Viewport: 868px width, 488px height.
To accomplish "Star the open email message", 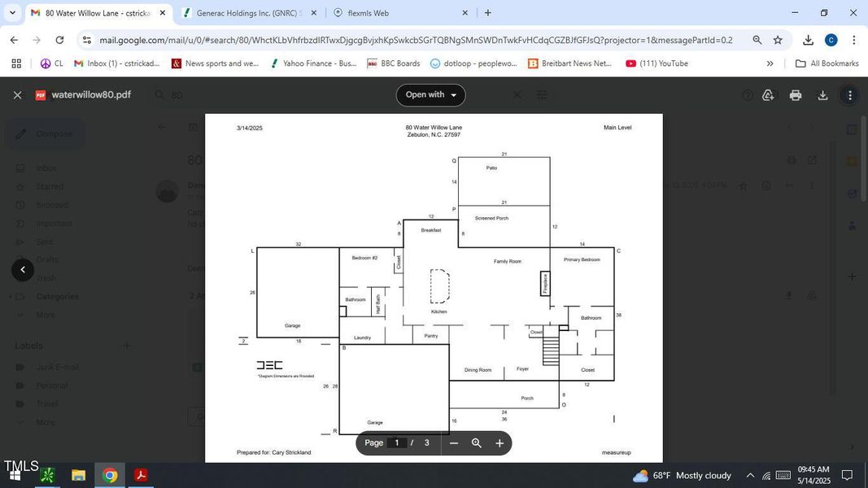I will point(744,185).
